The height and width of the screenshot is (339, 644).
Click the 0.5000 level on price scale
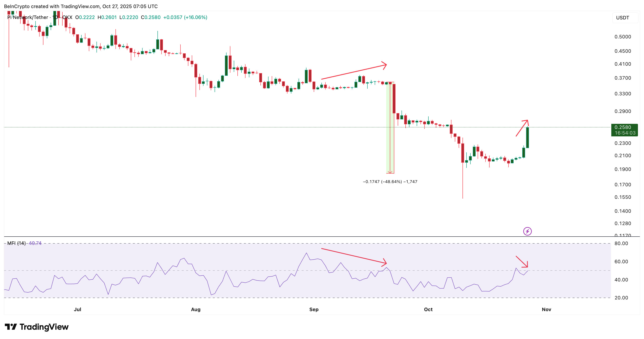click(623, 37)
